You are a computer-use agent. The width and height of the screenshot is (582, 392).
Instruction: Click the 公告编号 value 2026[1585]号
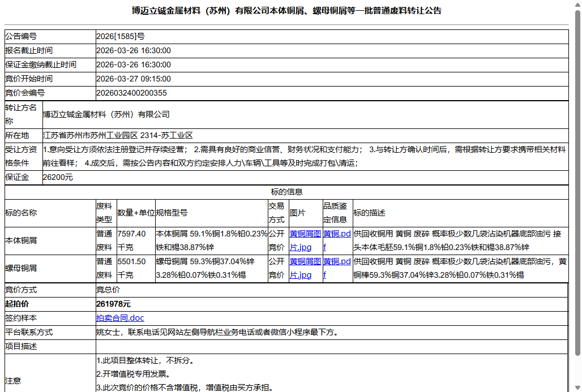click(118, 36)
